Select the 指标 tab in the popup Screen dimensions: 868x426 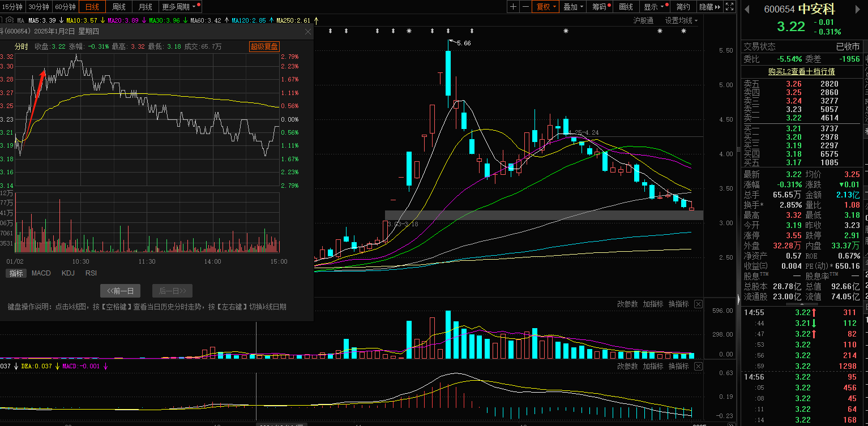tap(16, 273)
